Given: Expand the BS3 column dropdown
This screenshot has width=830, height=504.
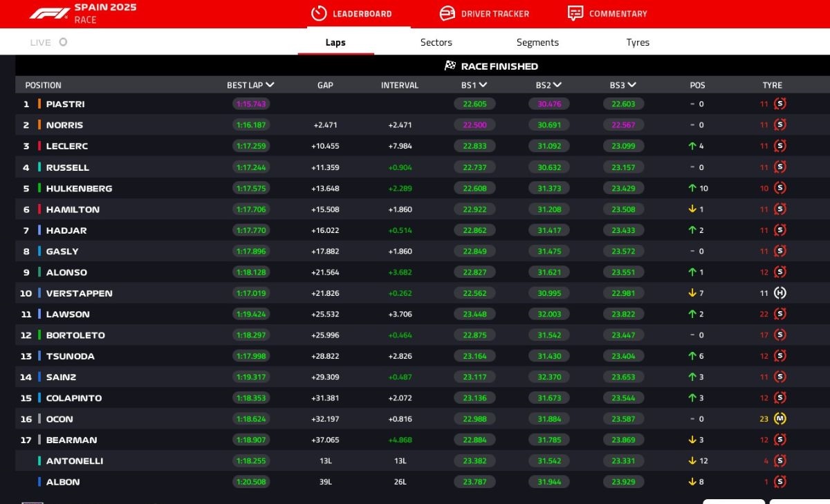Looking at the screenshot, I should [631, 85].
